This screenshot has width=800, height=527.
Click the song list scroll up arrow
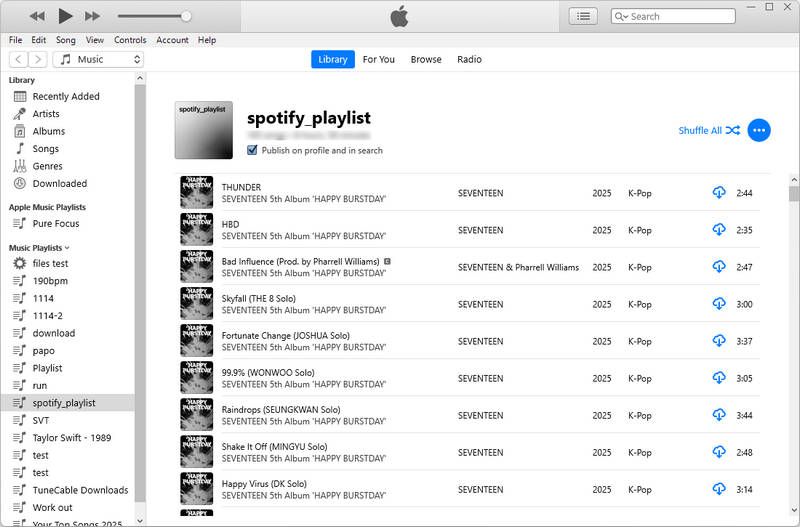pyautogui.click(x=794, y=180)
